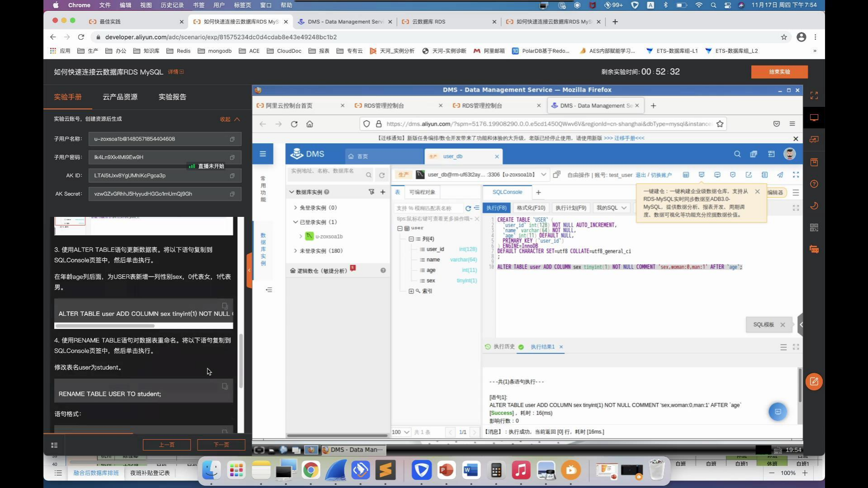Image resolution: width=868 pixels, height=488 pixels.
Task: Click the table name filter input
Action: click(428, 208)
